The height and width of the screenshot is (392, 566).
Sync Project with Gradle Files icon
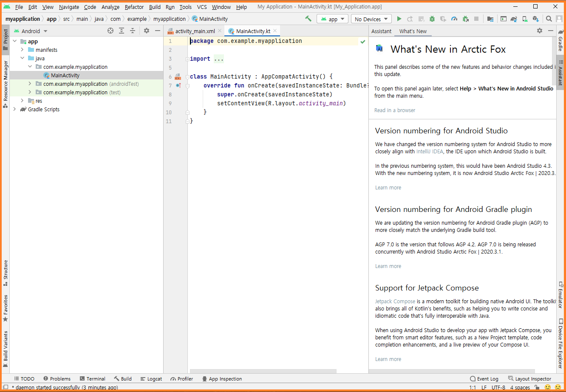tap(514, 19)
